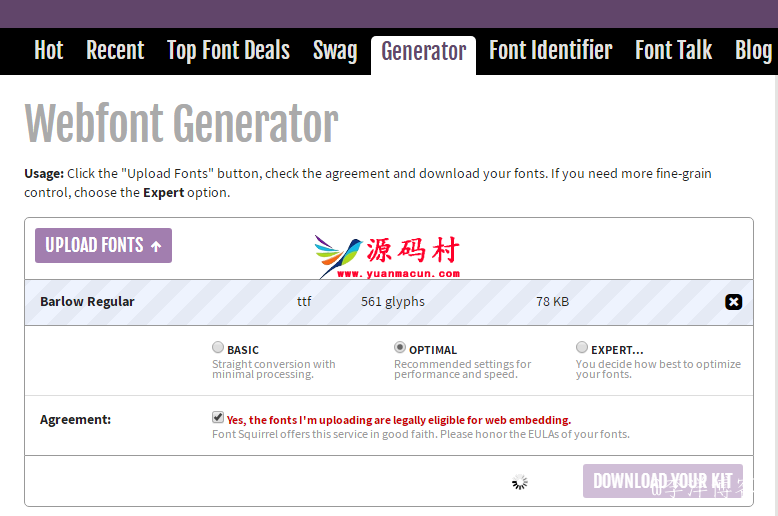Click the www.yuanmacun.com watermark link
Image resolution: width=778 pixels, height=516 pixels.
click(x=398, y=273)
